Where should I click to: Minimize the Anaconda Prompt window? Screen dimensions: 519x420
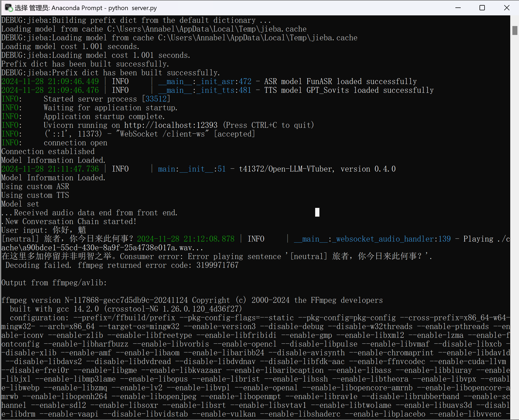tap(458, 8)
